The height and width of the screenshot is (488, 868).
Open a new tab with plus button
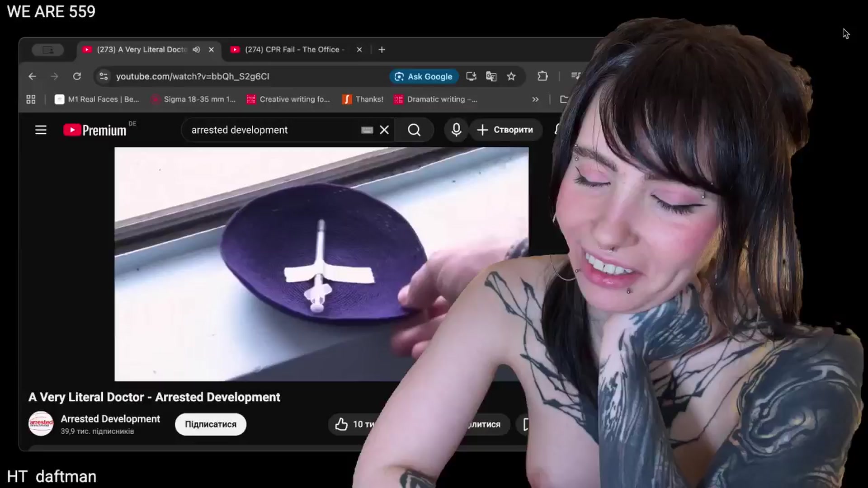pos(382,50)
